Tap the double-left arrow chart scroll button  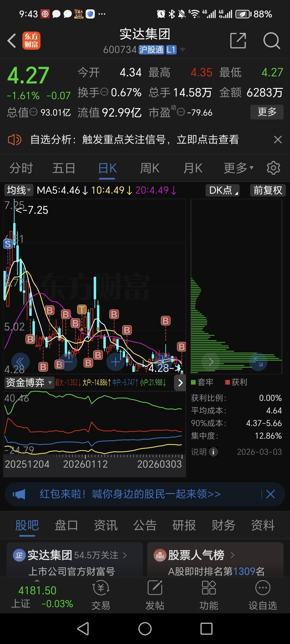[x=20, y=362]
